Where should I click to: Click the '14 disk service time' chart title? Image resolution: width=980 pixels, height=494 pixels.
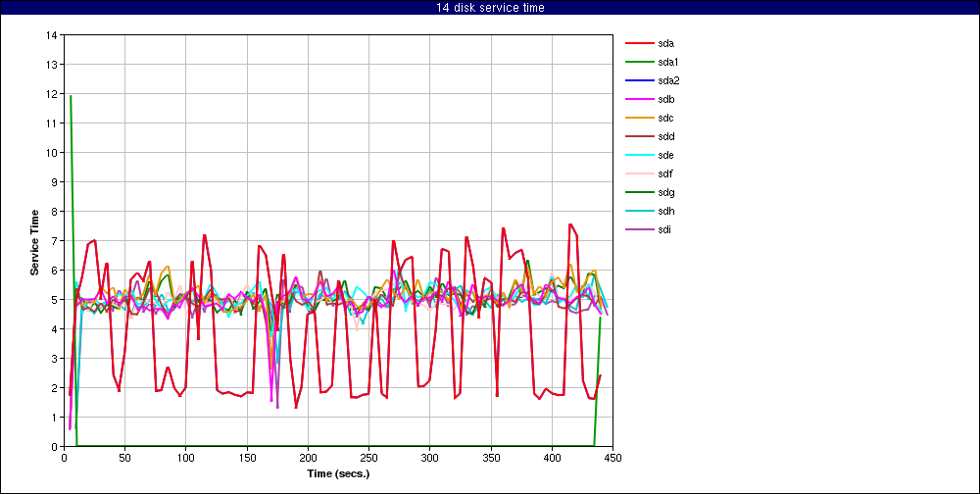tap(490, 8)
